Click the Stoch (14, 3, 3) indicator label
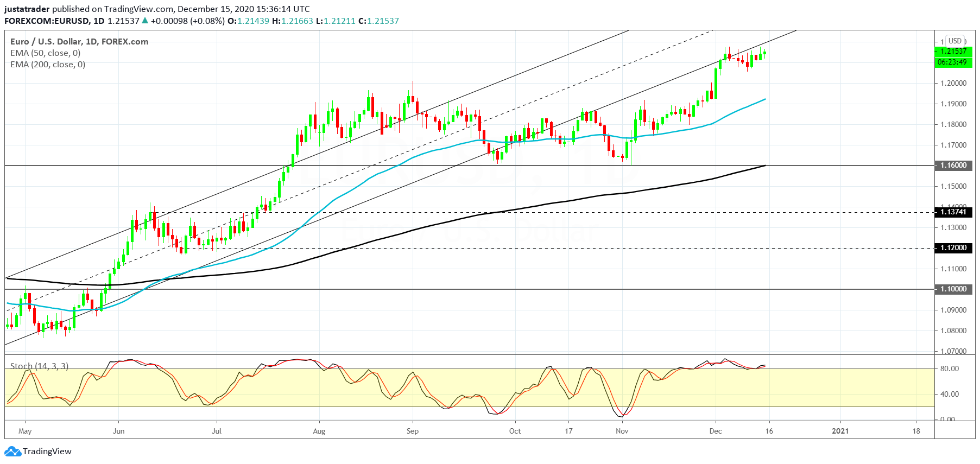This screenshot has width=980, height=464. point(39,366)
